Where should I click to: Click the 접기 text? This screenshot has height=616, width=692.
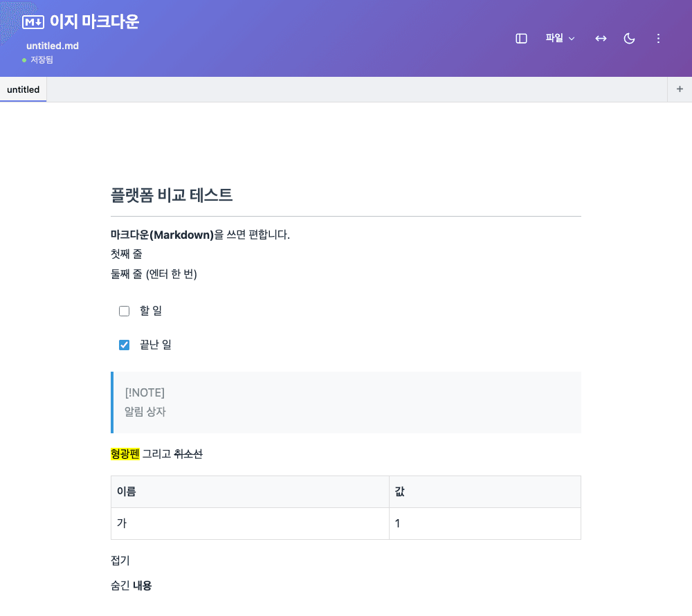coord(120,561)
